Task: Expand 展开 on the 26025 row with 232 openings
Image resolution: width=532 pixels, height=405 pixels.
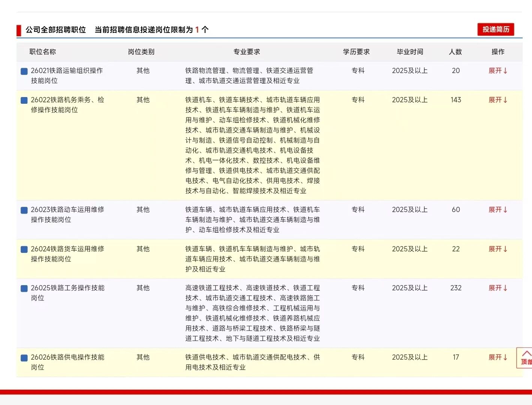Action: pyautogui.click(x=498, y=288)
